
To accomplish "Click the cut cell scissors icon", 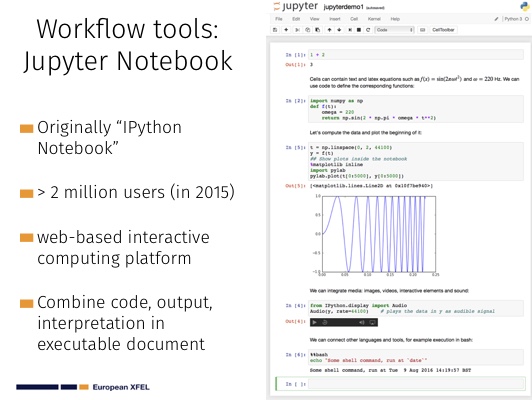I will tap(297, 30).
